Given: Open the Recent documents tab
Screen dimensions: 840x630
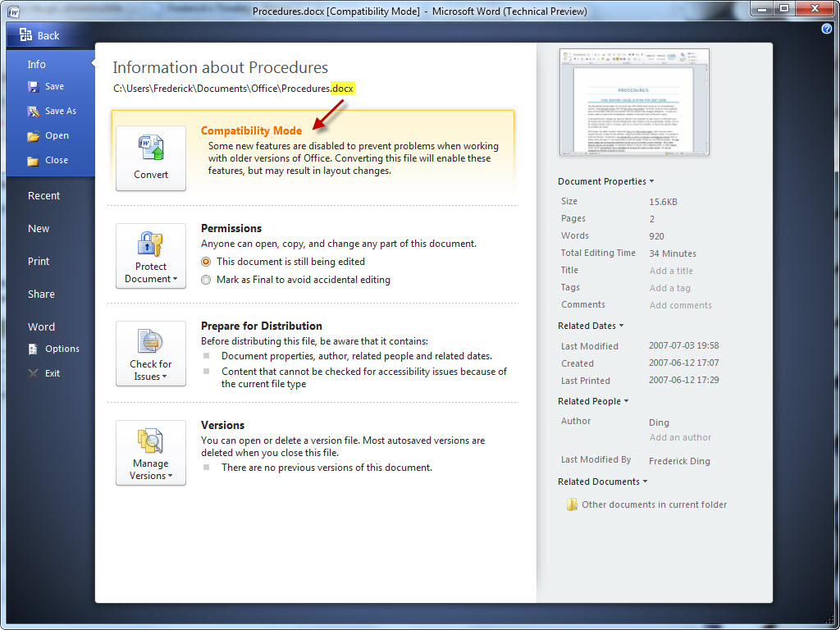Looking at the screenshot, I should pos(43,196).
